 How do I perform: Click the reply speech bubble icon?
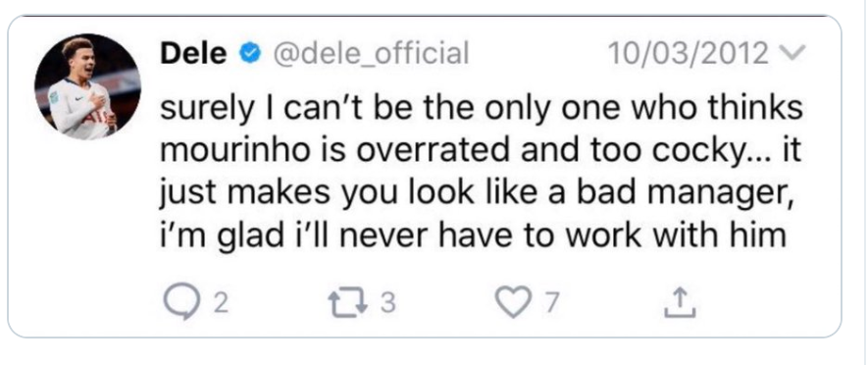point(181,304)
